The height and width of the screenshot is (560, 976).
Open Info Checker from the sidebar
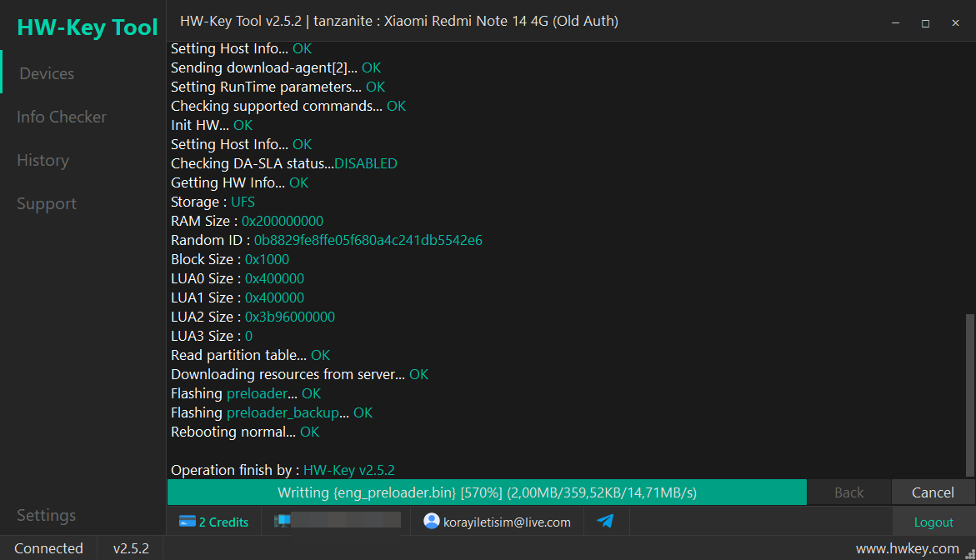point(61,117)
